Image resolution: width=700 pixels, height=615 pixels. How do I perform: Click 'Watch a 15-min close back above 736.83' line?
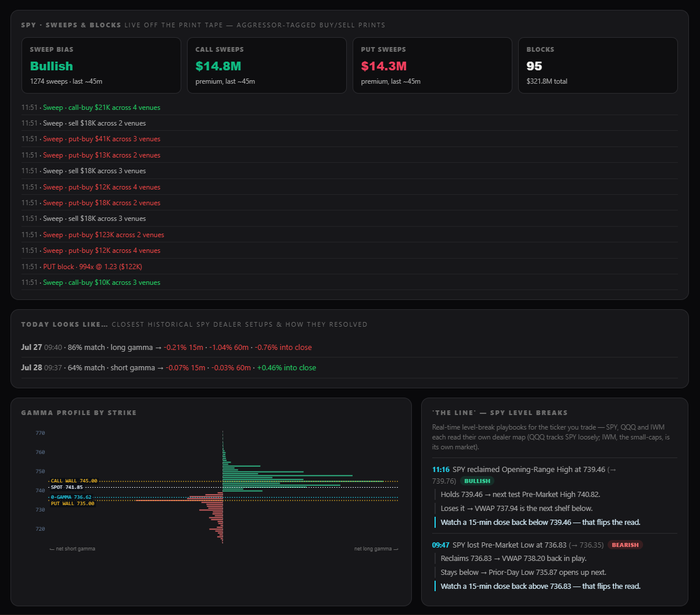tap(540, 587)
